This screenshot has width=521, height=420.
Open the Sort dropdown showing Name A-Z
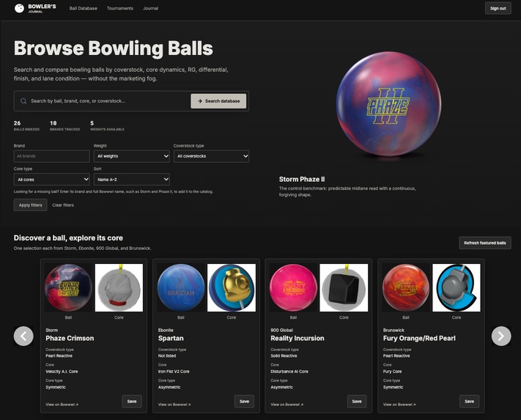[132, 180]
